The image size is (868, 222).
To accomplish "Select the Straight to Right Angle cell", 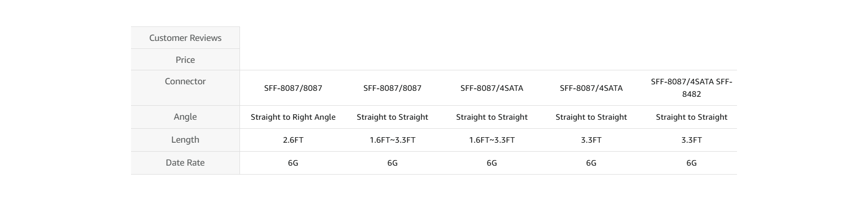I will point(293,117).
